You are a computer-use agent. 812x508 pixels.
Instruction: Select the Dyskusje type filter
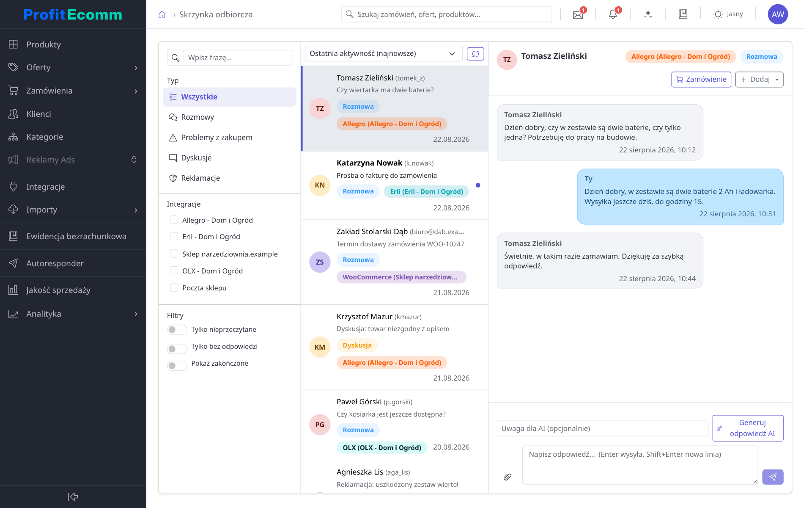click(x=230, y=158)
